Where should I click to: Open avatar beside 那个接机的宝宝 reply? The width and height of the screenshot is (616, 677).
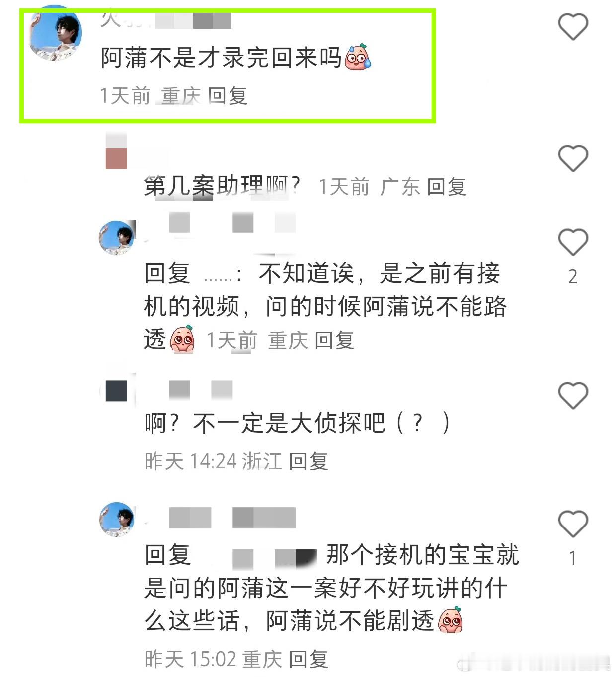tap(117, 520)
